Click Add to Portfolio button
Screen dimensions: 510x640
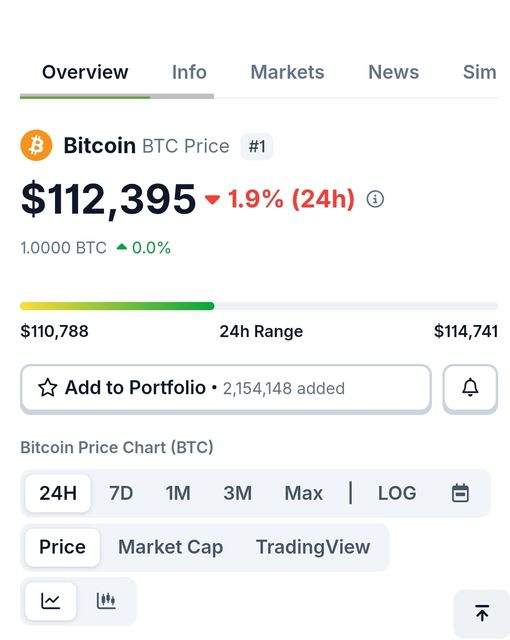[x=226, y=388]
